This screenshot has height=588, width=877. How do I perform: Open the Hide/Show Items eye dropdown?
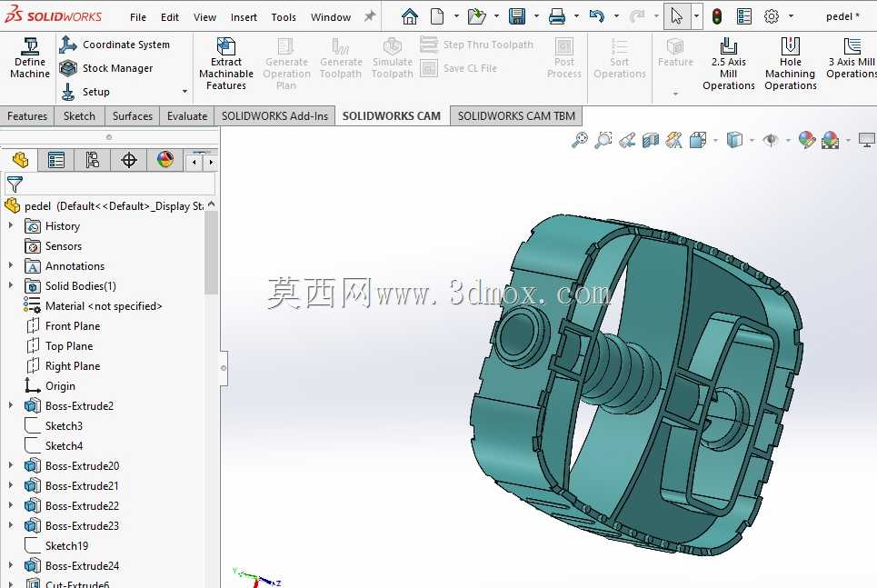click(788, 140)
